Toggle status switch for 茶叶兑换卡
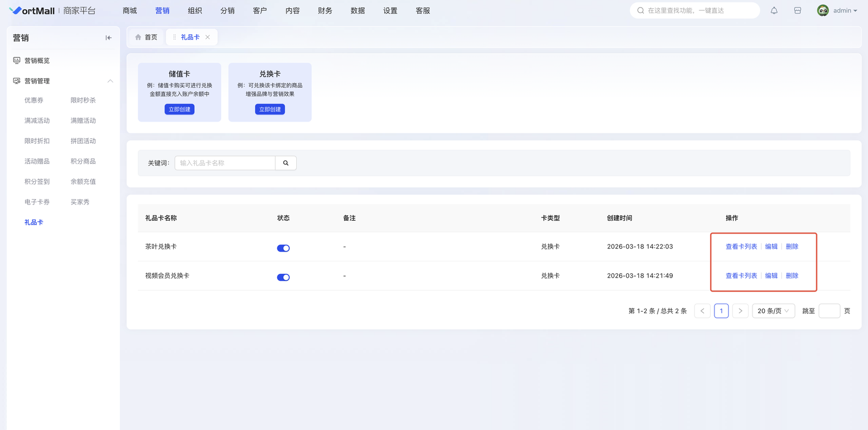Viewport: 868px width, 430px height. tap(283, 248)
